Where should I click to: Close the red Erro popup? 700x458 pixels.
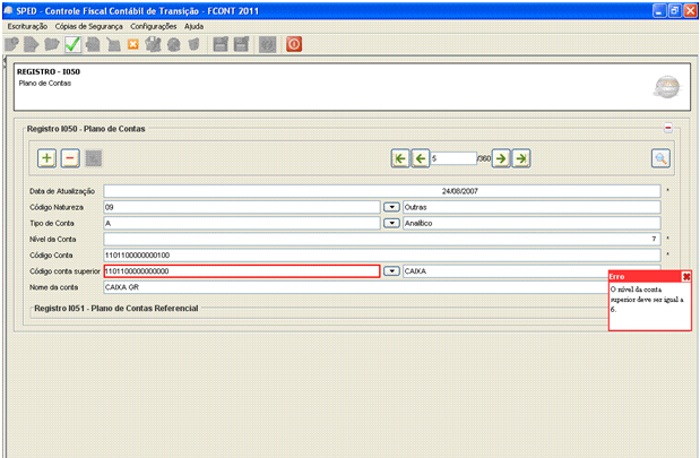point(686,276)
